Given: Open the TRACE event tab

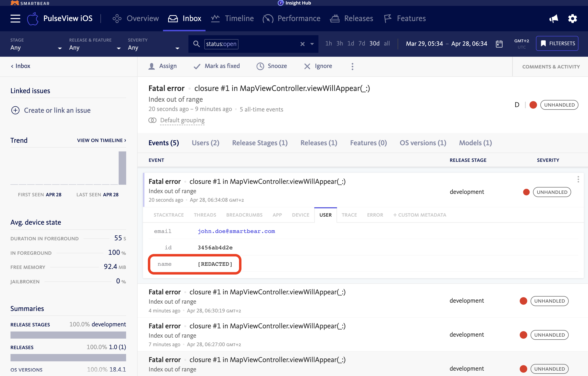Looking at the screenshot, I should tap(349, 215).
